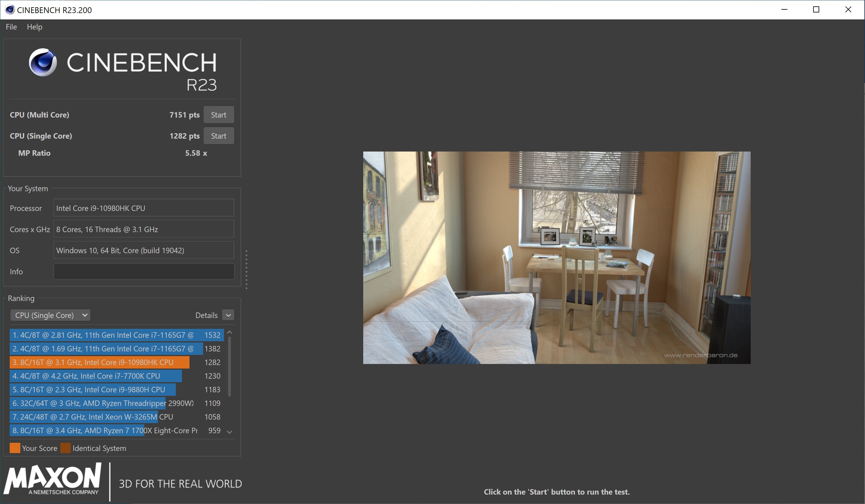The width and height of the screenshot is (865, 504).
Task: Click the 7151 pts multi core score
Action: tap(184, 115)
